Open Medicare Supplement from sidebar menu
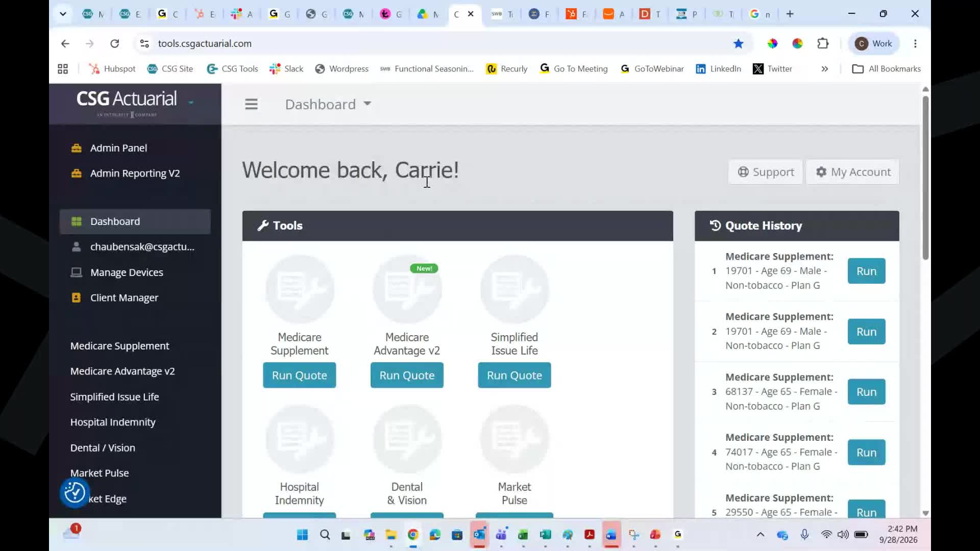The width and height of the screenshot is (980, 551). tap(119, 346)
